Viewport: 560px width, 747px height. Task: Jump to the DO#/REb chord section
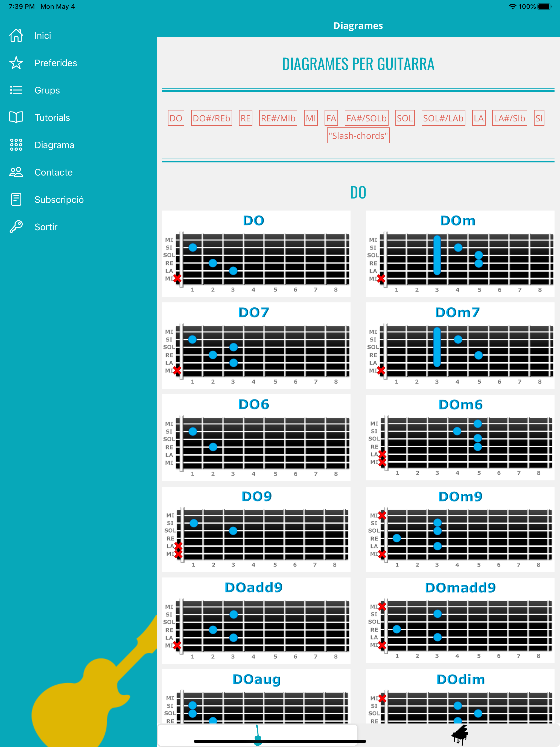coord(211,118)
